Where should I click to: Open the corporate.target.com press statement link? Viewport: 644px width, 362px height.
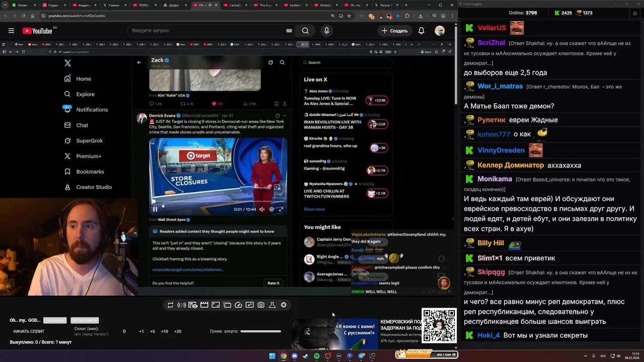click(188, 269)
